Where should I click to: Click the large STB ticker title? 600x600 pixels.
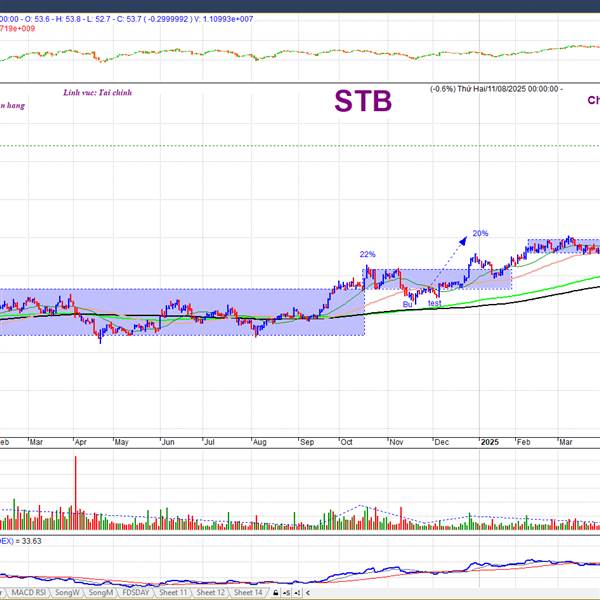[363, 101]
